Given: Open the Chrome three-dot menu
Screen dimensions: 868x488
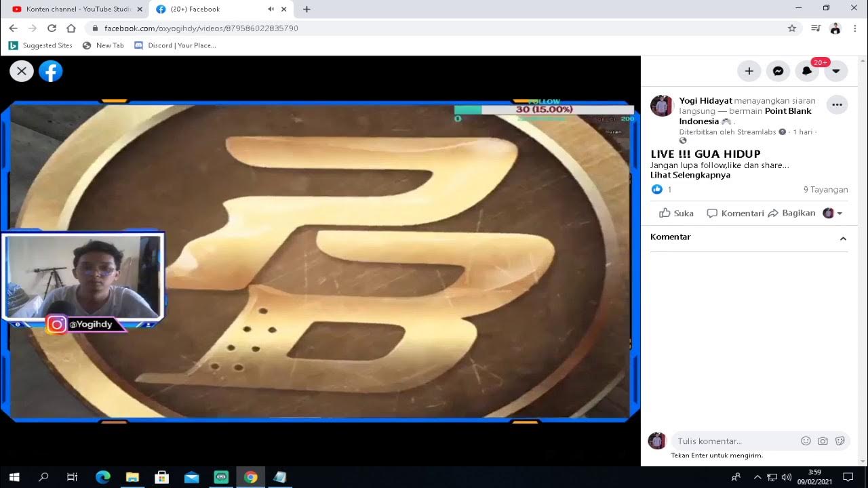Looking at the screenshot, I should 855,28.
